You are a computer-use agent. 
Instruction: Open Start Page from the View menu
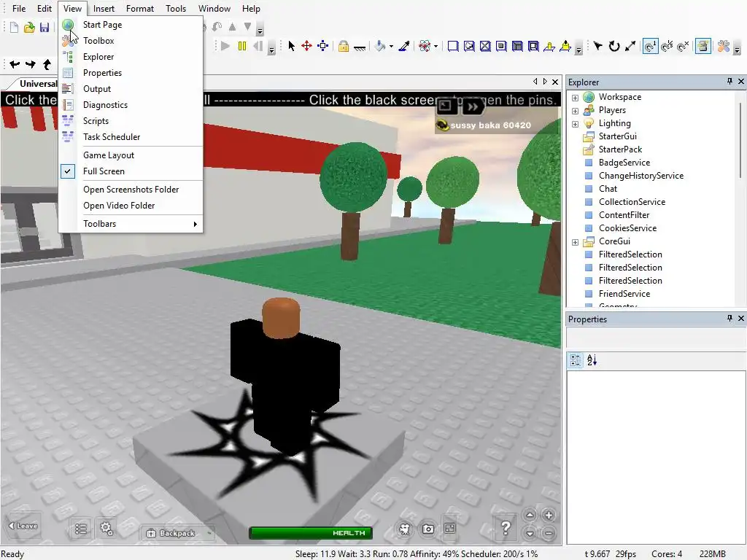click(x=131, y=25)
